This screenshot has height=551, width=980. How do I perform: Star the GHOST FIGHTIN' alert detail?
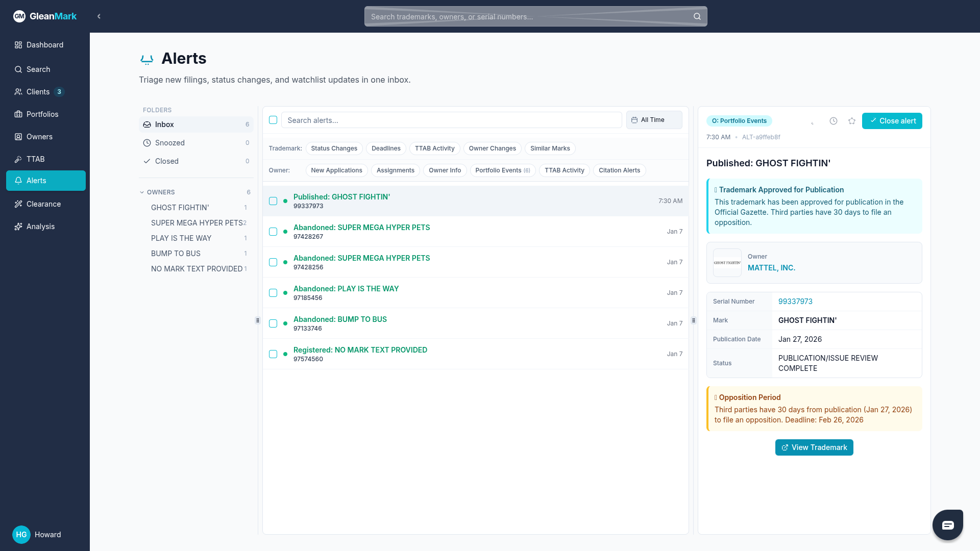(x=851, y=121)
